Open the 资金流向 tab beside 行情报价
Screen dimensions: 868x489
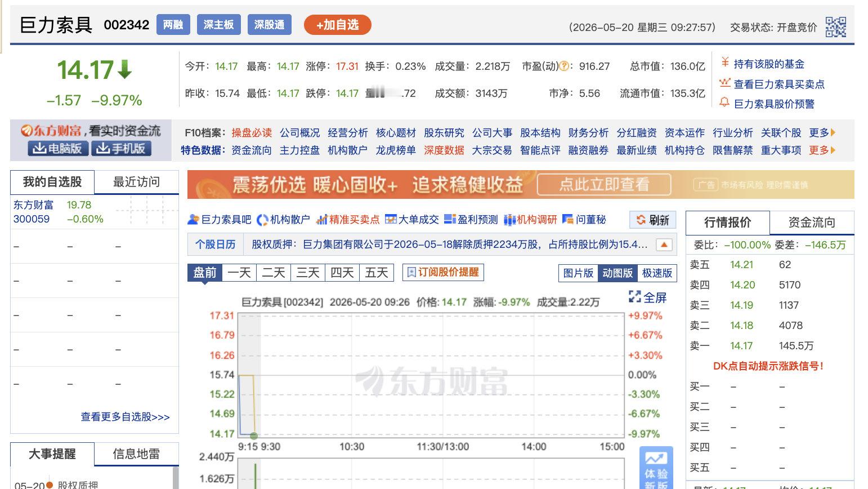812,223
